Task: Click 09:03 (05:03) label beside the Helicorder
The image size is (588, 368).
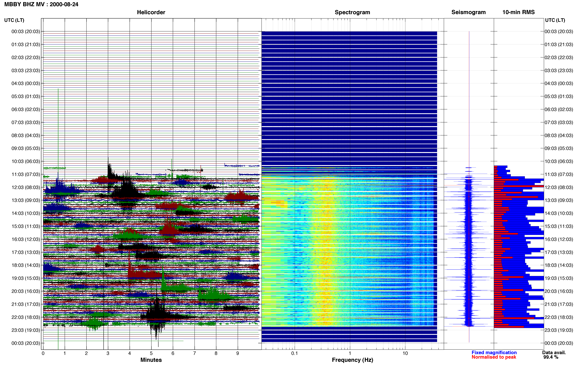Action: pos(26,148)
